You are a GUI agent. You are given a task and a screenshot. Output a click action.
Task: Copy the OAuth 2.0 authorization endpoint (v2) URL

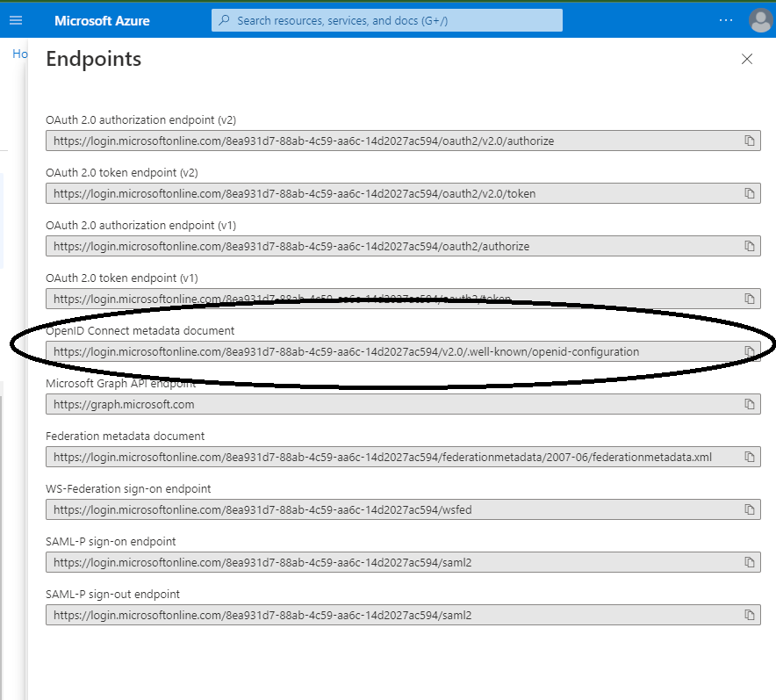click(x=750, y=141)
